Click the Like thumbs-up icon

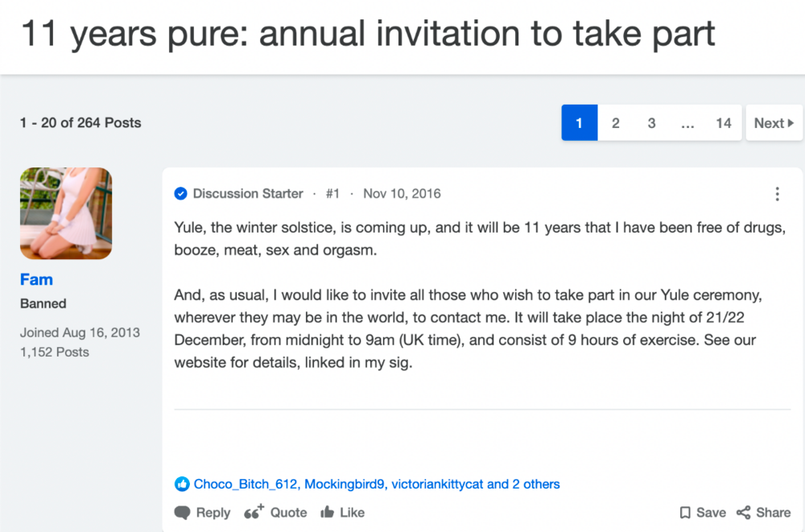tap(328, 511)
